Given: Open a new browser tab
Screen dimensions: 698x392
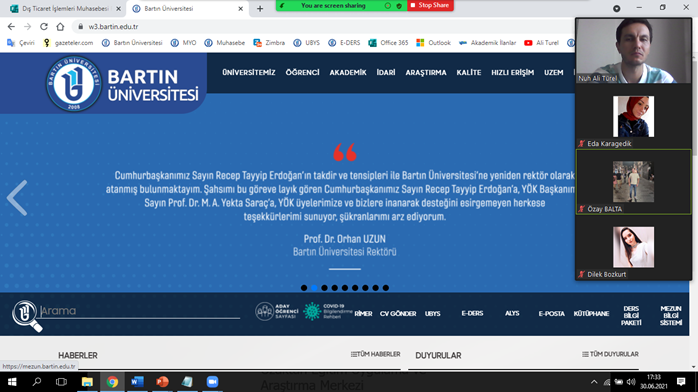Looking at the screenshot, I should point(260,8).
